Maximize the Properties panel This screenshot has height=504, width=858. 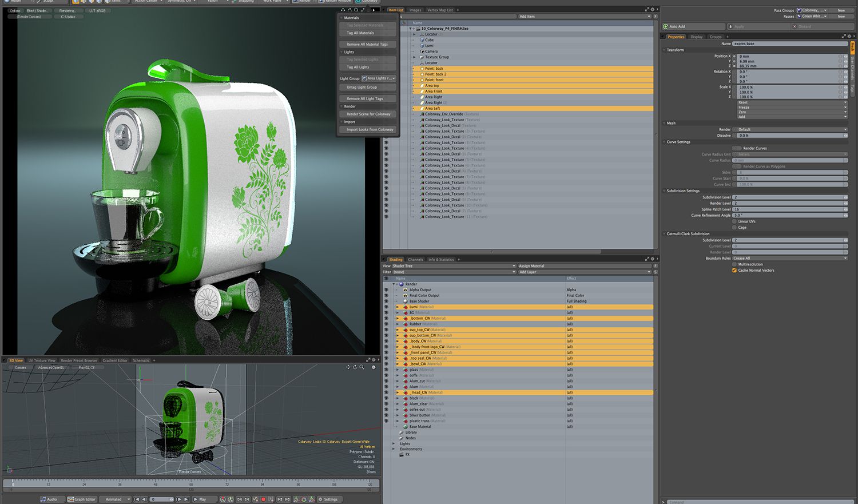pos(843,37)
